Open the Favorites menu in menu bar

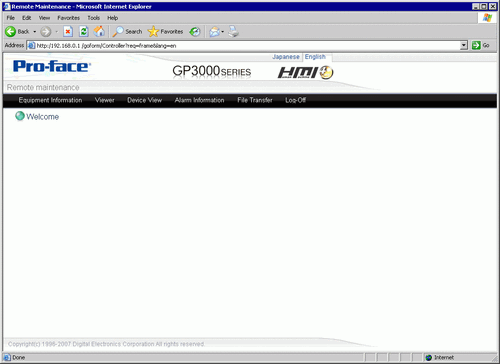[68, 18]
